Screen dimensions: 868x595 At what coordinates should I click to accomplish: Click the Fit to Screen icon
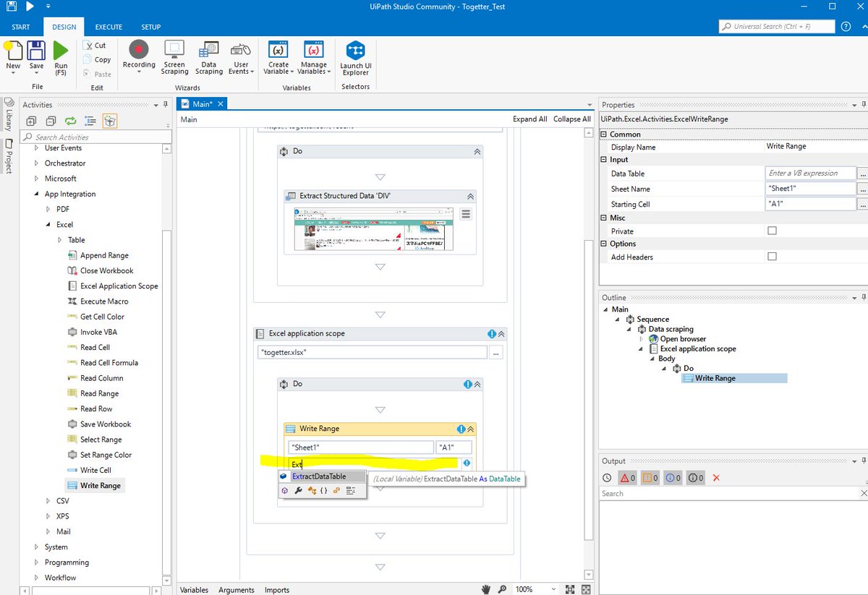click(x=569, y=590)
